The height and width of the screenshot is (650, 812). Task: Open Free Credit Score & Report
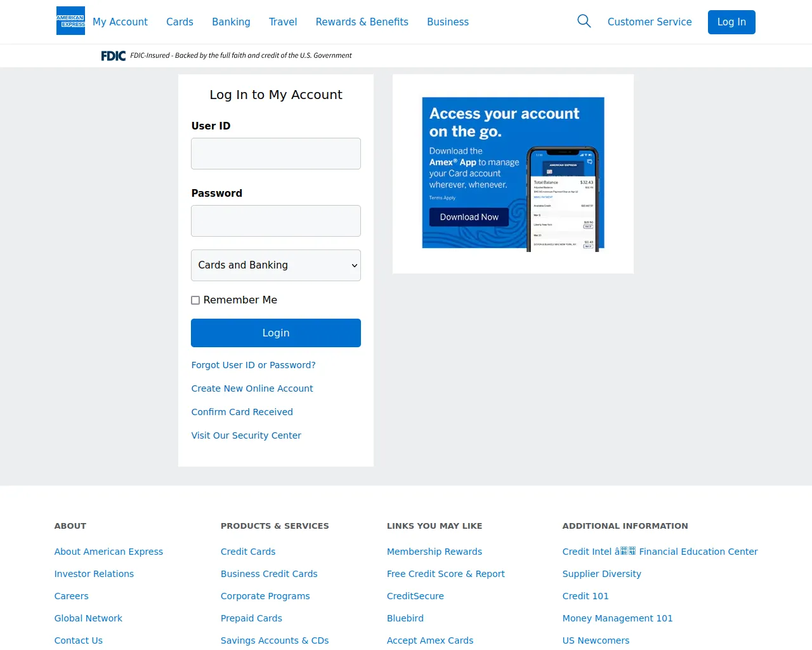(x=446, y=574)
